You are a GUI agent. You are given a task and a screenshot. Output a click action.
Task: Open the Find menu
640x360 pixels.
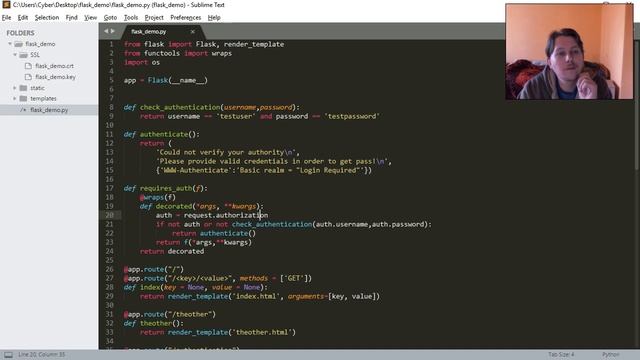pyautogui.click(x=71, y=18)
